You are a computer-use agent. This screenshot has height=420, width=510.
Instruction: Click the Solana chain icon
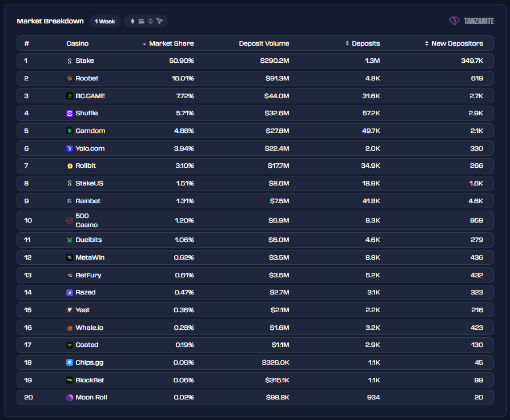(141, 21)
